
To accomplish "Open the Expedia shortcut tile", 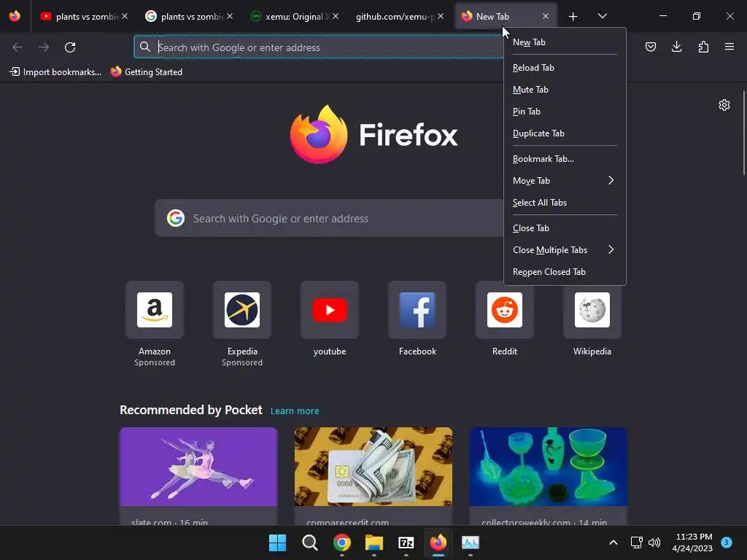I will [x=242, y=310].
